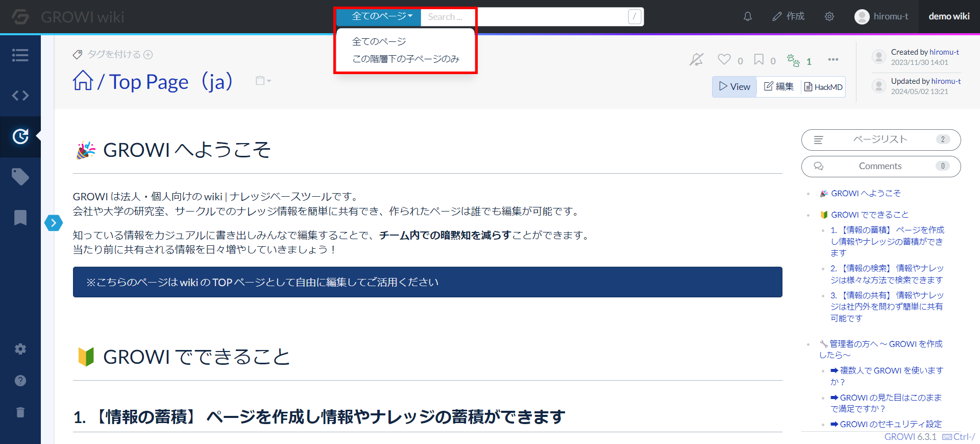Image resolution: width=980 pixels, height=444 pixels.
Task: Open the help question mark icon
Action: click(x=20, y=381)
